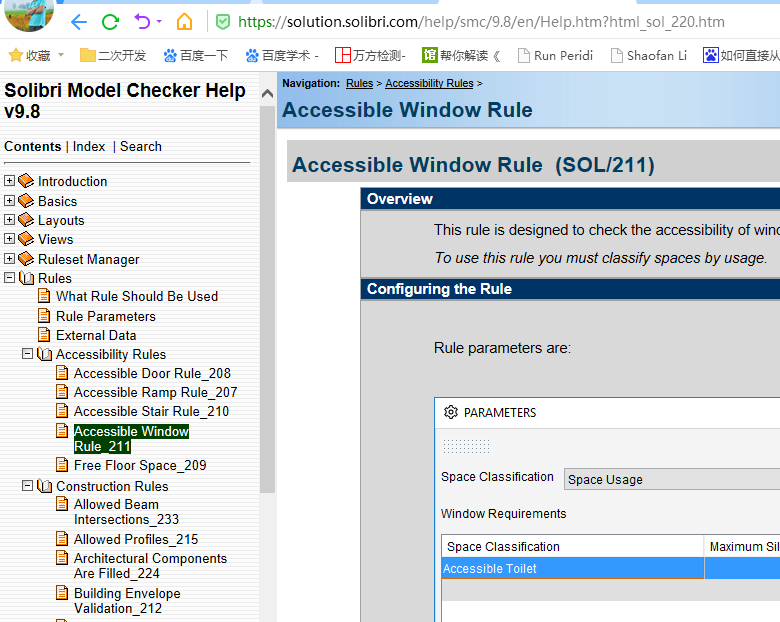Switch to the Index tab
Image resolution: width=780 pixels, height=622 pixels.
(x=89, y=146)
